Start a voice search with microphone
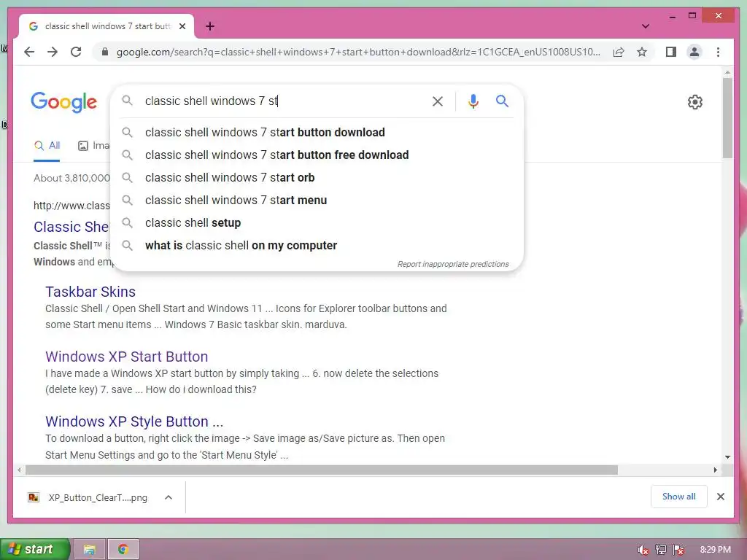 click(473, 101)
